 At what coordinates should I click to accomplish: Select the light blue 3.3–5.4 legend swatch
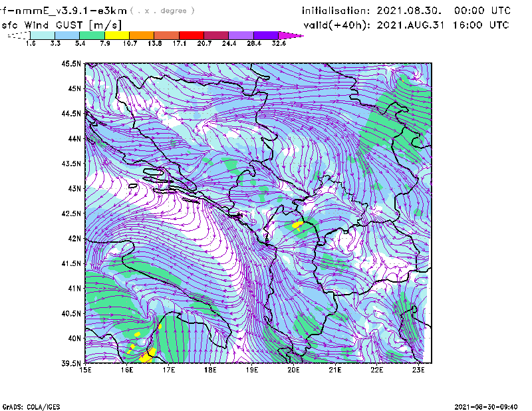(x=67, y=35)
